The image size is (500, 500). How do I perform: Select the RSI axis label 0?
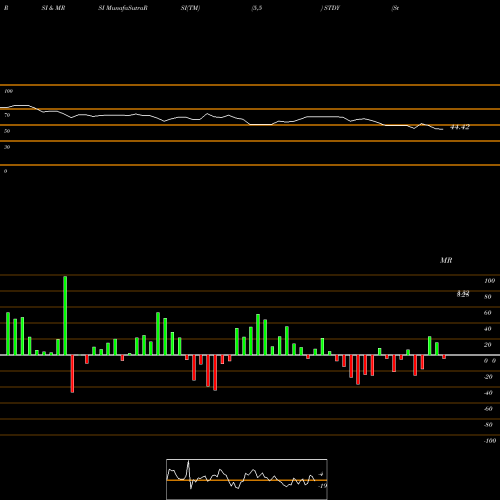5,171
